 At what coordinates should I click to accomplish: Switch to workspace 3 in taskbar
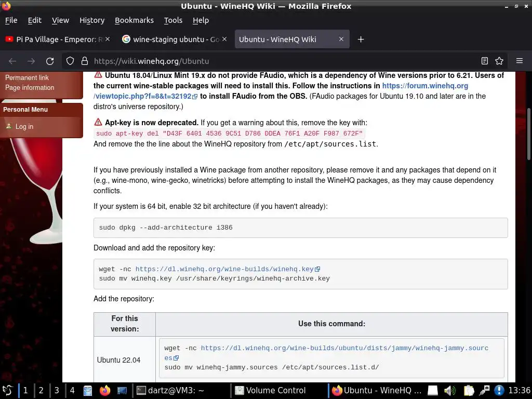pos(57,391)
